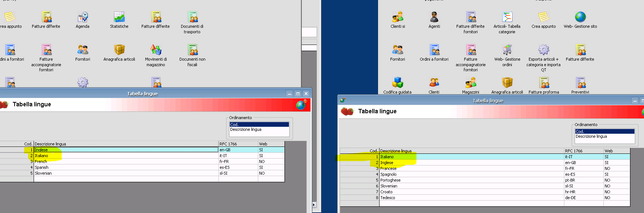Screen dimensions: 644x213
Task: Select Descrizione lingua ordering in right Tabella lingue
Action: coord(605,136)
